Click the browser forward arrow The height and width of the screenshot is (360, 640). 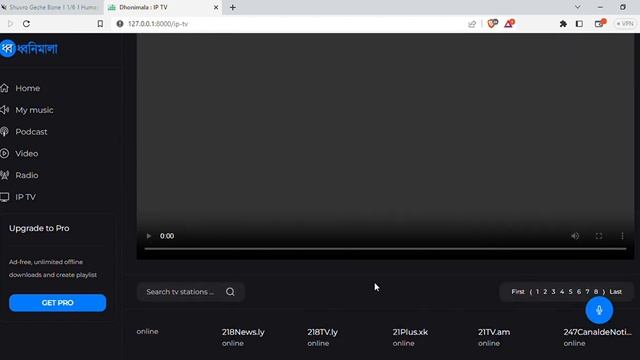pyautogui.click(x=10, y=24)
